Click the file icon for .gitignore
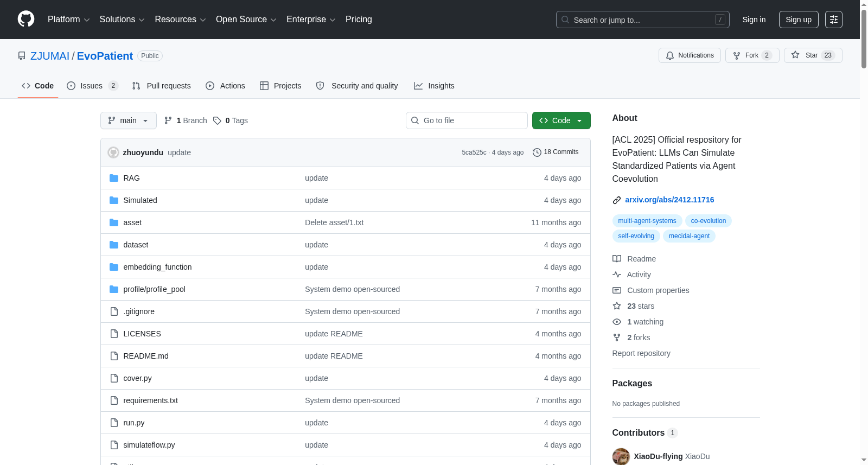868x465 pixels. pyautogui.click(x=114, y=311)
